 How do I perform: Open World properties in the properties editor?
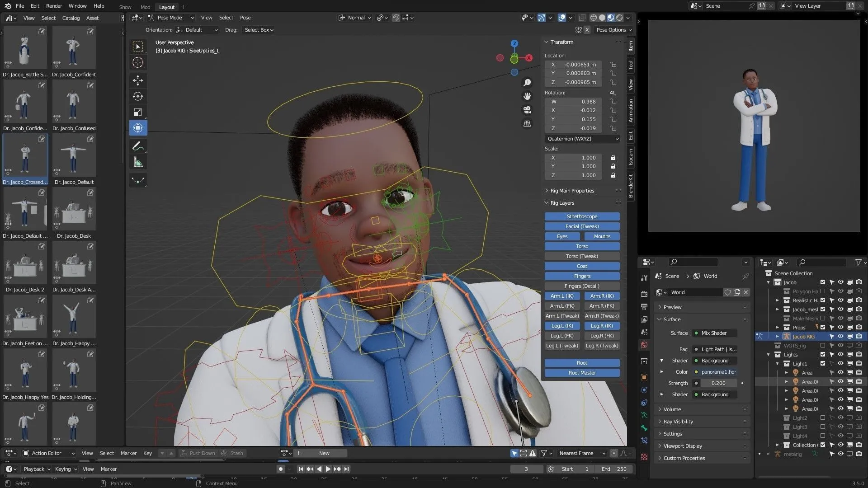coord(644,344)
